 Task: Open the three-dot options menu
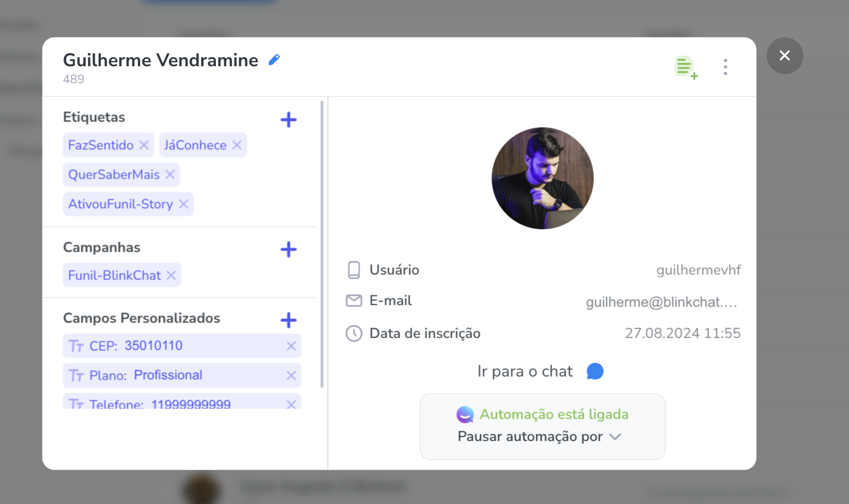click(725, 67)
